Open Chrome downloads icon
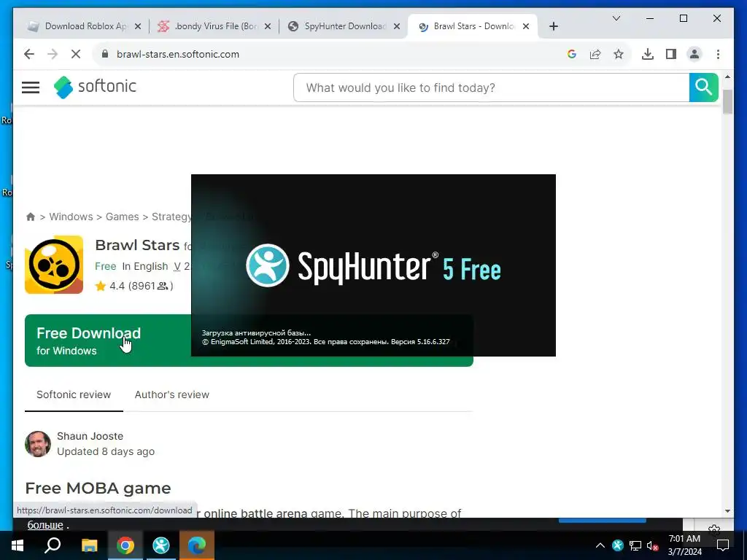Viewport: 747px width, 560px height. pyautogui.click(x=648, y=54)
